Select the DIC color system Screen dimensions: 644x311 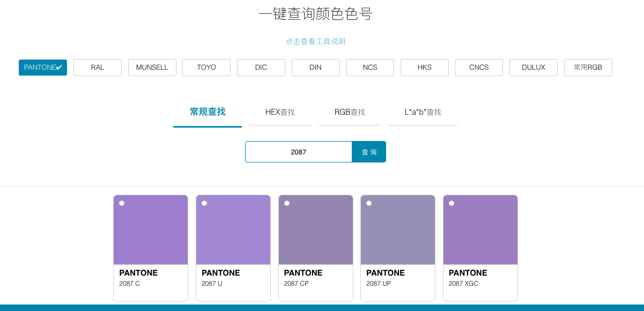(x=261, y=67)
